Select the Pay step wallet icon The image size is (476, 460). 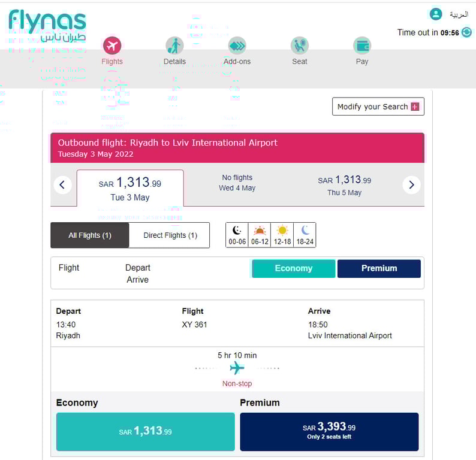click(x=362, y=46)
